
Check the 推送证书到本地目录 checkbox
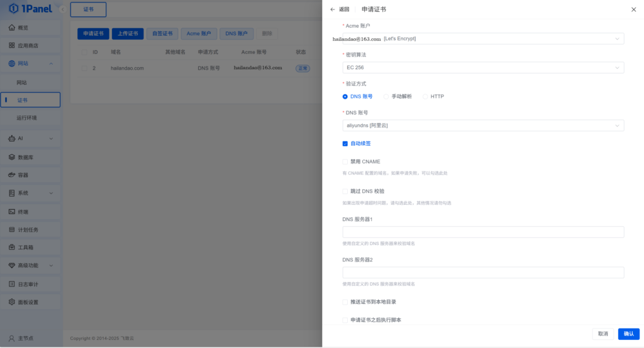pos(345,302)
